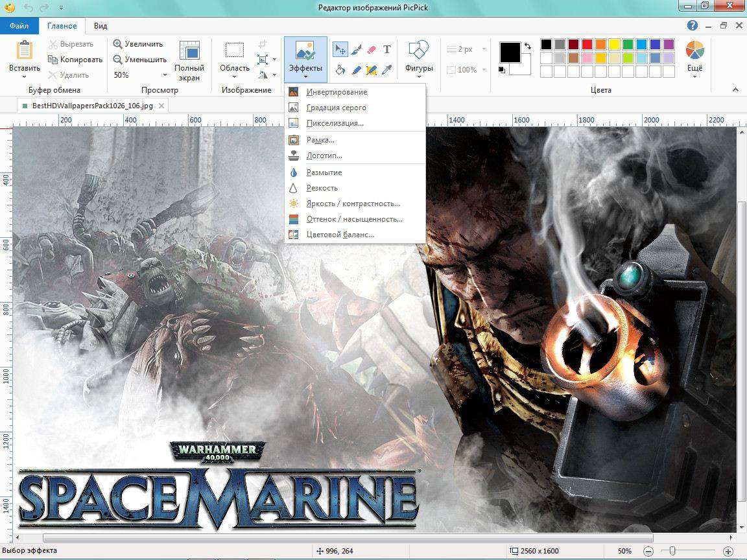Reset to default black/white colors icon
747x560 pixels.
pos(502,70)
